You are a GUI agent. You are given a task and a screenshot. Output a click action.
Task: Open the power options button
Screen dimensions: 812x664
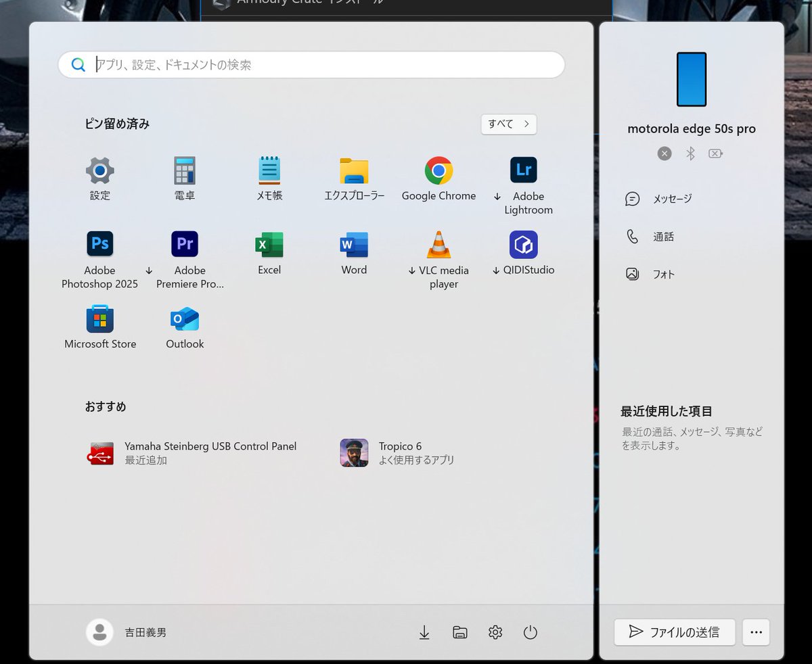point(531,632)
